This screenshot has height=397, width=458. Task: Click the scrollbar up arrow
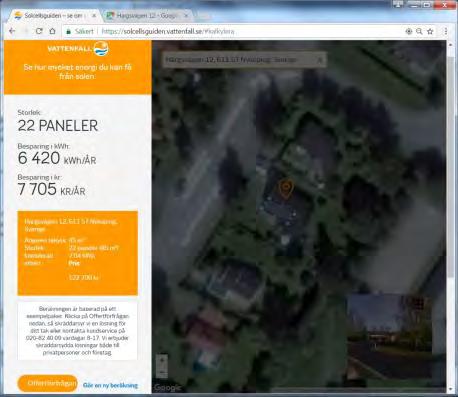click(450, 45)
